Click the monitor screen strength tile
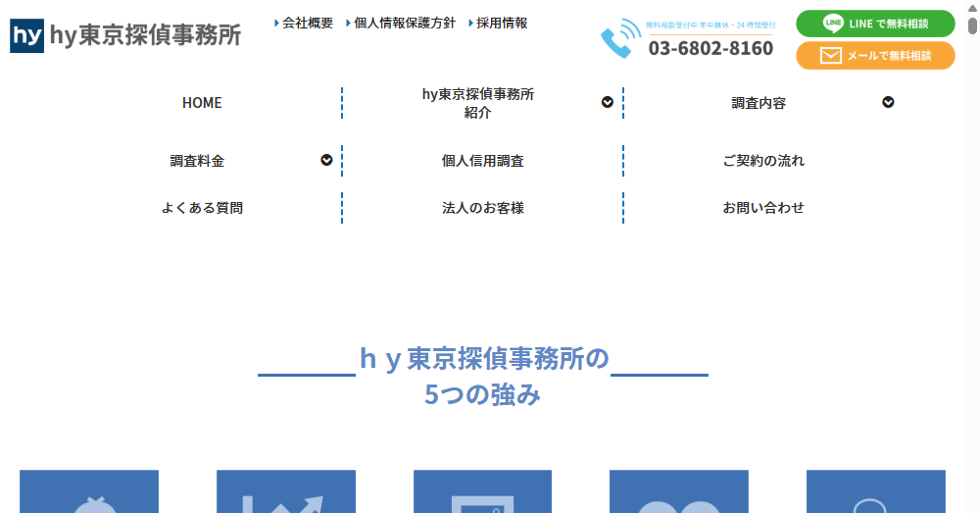The width and height of the screenshot is (980, 513). (482, 492)
